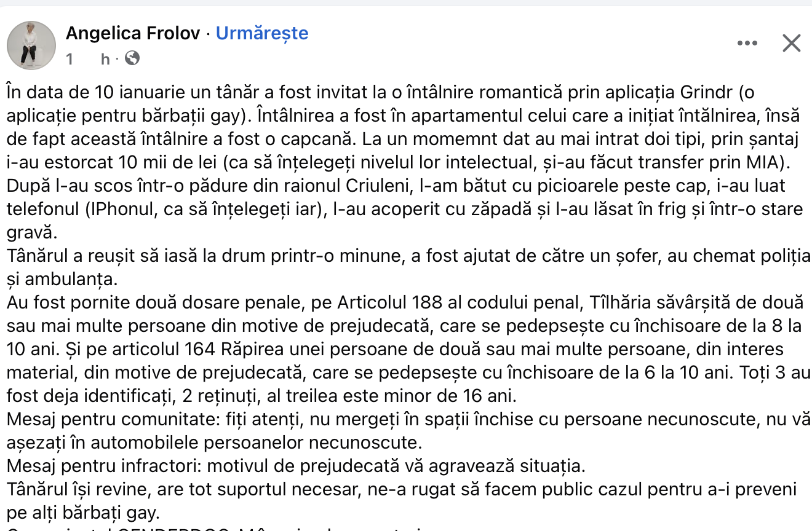Image resolution: width=812 pixels, height=531 pixels.
Task: Follow the author via Urmărește
Action: click(x=262, y=33)
